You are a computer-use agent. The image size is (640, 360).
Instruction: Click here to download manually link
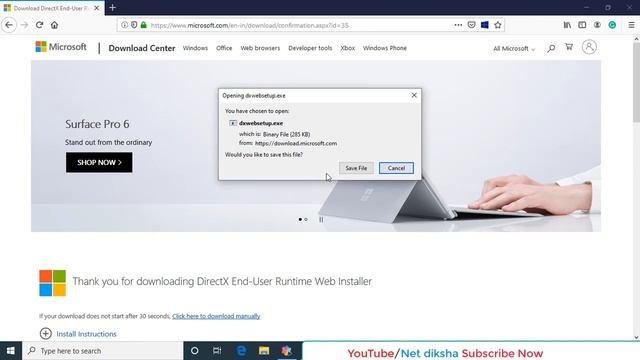pos(216,316)
